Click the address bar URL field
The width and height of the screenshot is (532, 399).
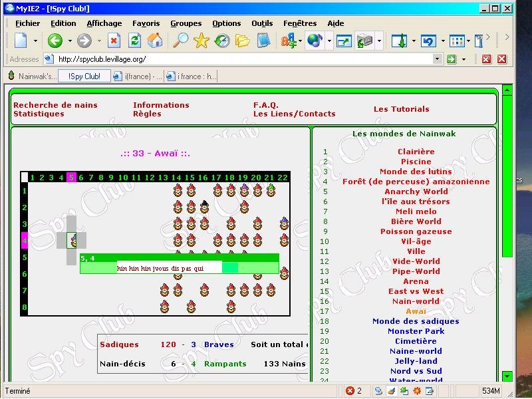(244, 59)
